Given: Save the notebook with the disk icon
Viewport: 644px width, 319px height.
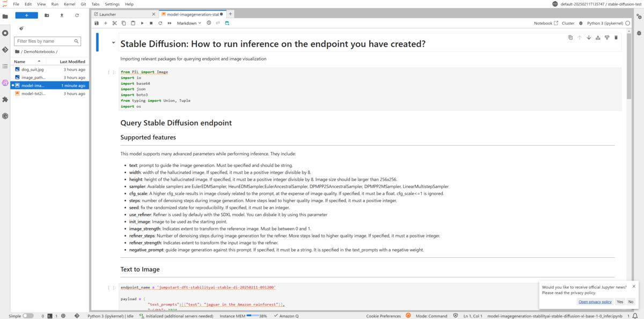Looking at the screenshot, I should [97, 23].
